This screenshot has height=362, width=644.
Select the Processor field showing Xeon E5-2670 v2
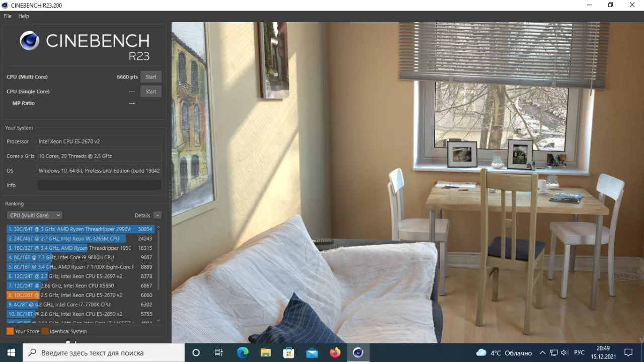(x=99, y=141)
